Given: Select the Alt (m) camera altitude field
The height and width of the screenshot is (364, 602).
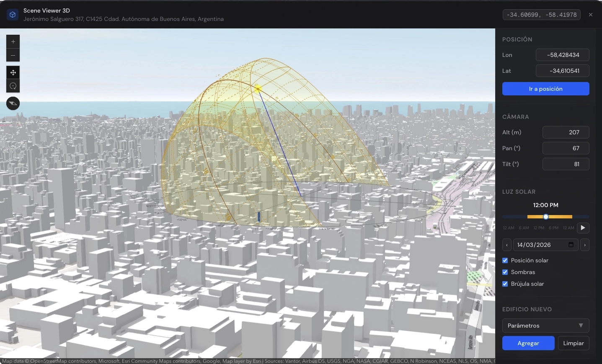Looking at the screenshot, I should coord(566,132).
